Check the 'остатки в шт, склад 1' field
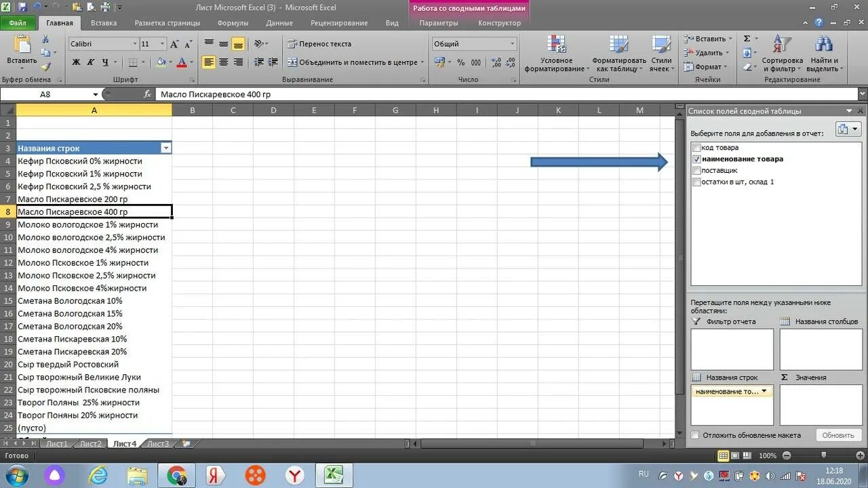The height and width of the screenshot is (488, 868). click(696, 182)
